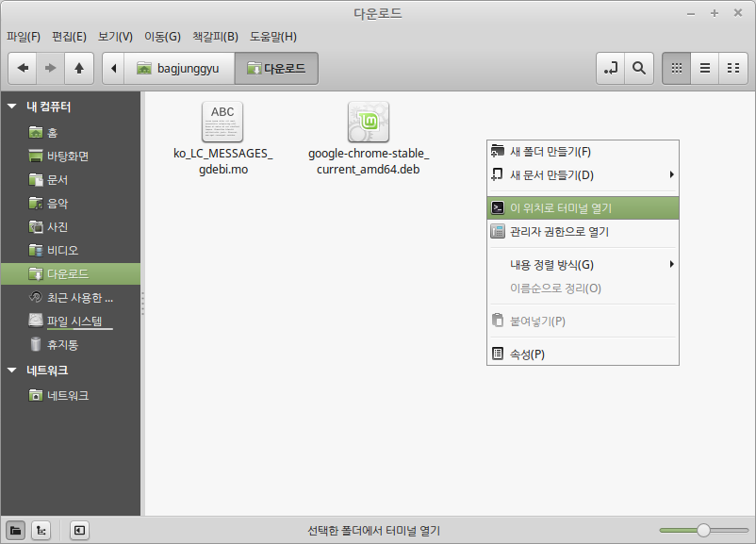756x544 pixels.
Task: Open the search magnifier button
Action: 639,68
